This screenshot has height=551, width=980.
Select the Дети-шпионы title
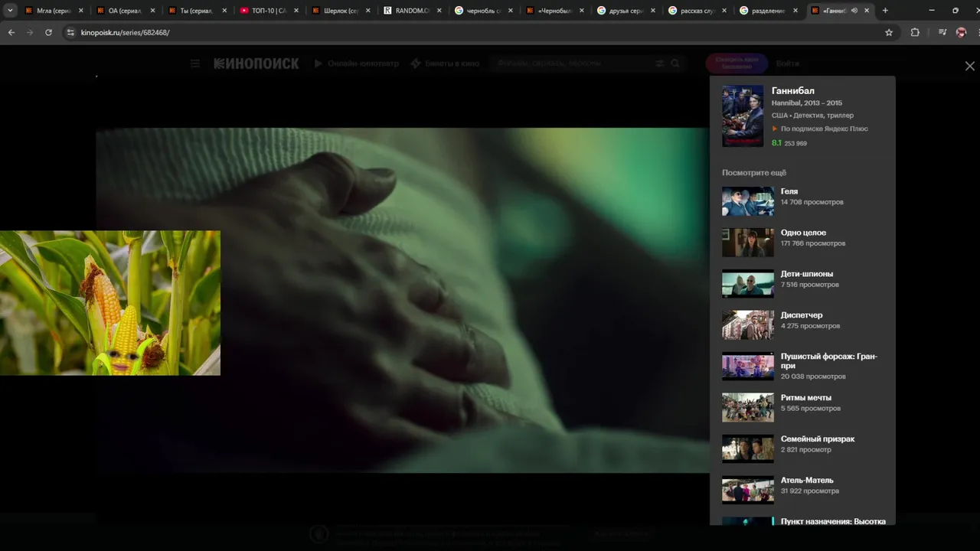pos(807,274)
